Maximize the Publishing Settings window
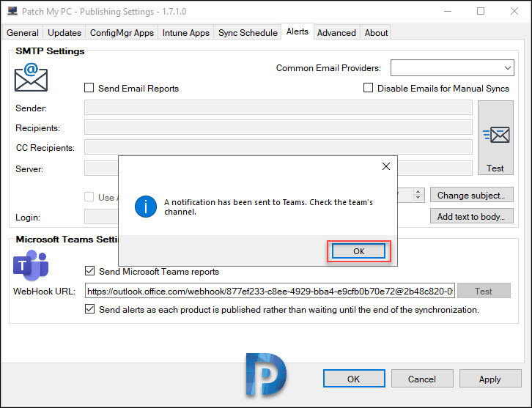 (481, 11)
